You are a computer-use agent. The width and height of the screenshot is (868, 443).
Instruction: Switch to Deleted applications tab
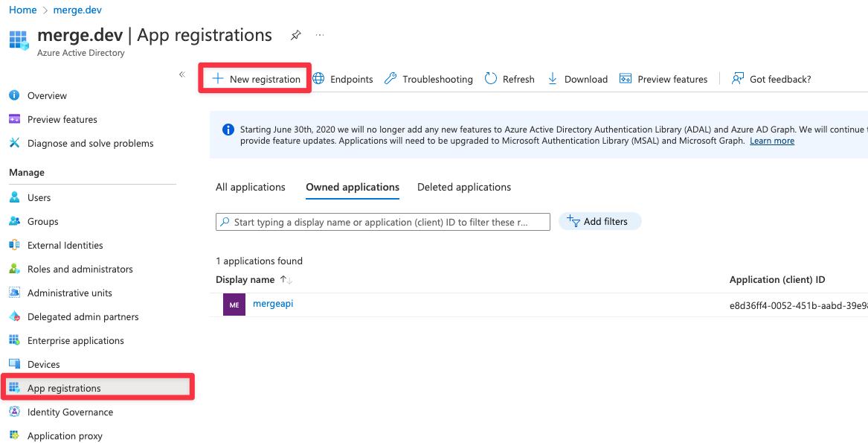coord(464,187)
